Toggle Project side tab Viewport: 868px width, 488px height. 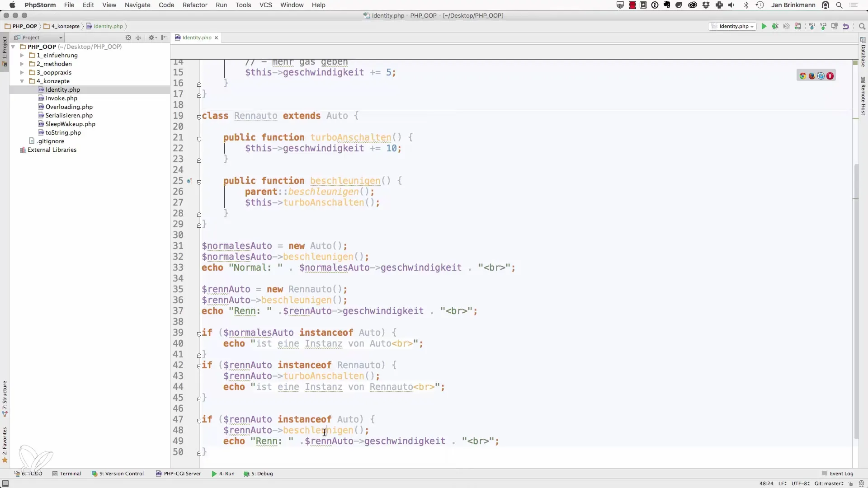coord(5,51)
